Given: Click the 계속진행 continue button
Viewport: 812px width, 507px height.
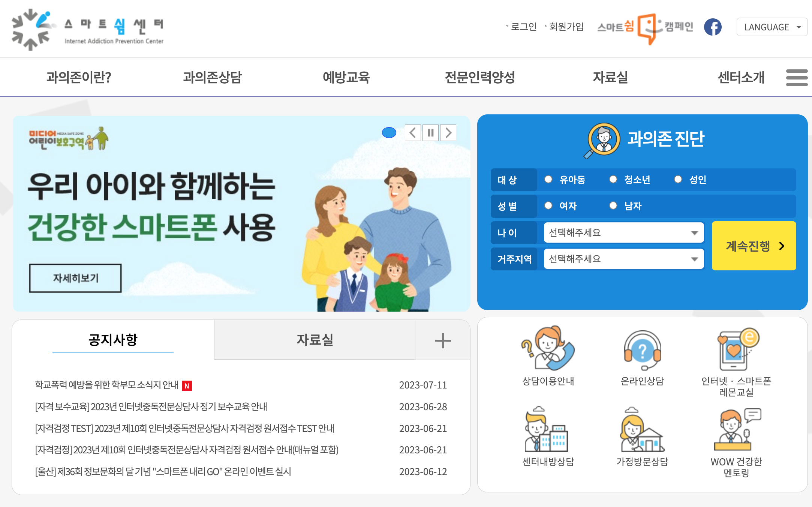Looking at the screenshot, I should click(x=754, y=246).
